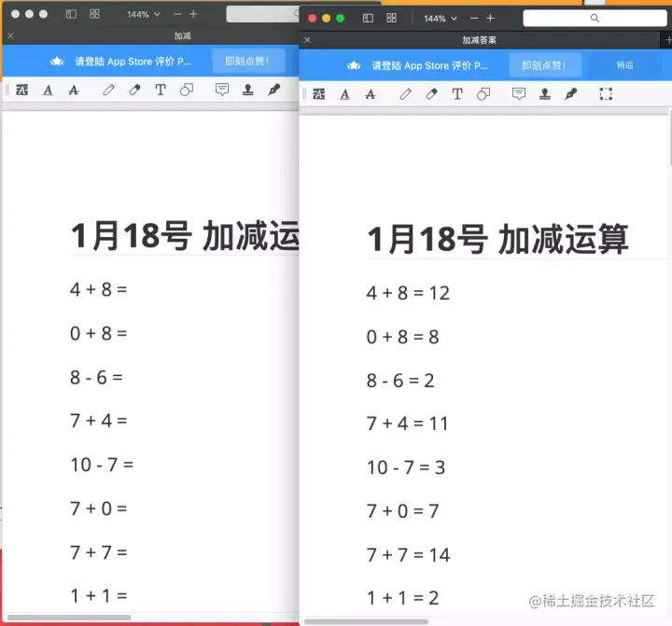Zoom out with minus in 加减答案 window
Screen dimensions: 672x626
click(474, 19)
